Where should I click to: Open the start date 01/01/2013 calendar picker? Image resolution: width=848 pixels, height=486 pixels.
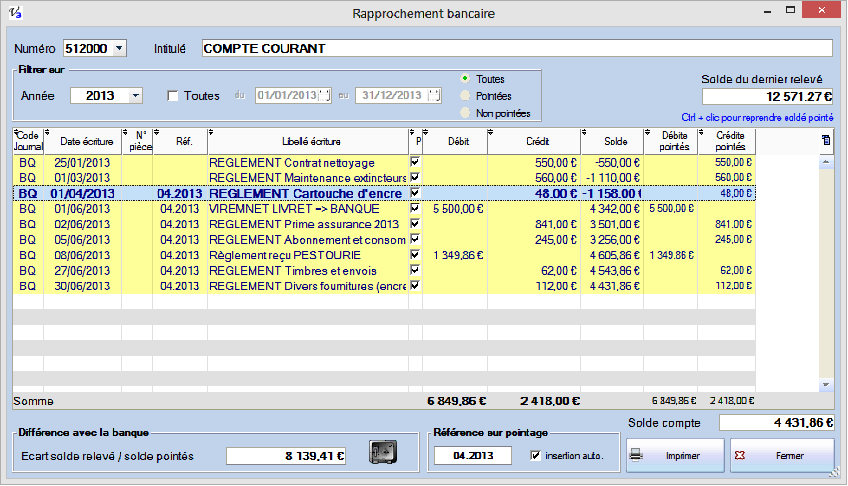pos(323,96)
